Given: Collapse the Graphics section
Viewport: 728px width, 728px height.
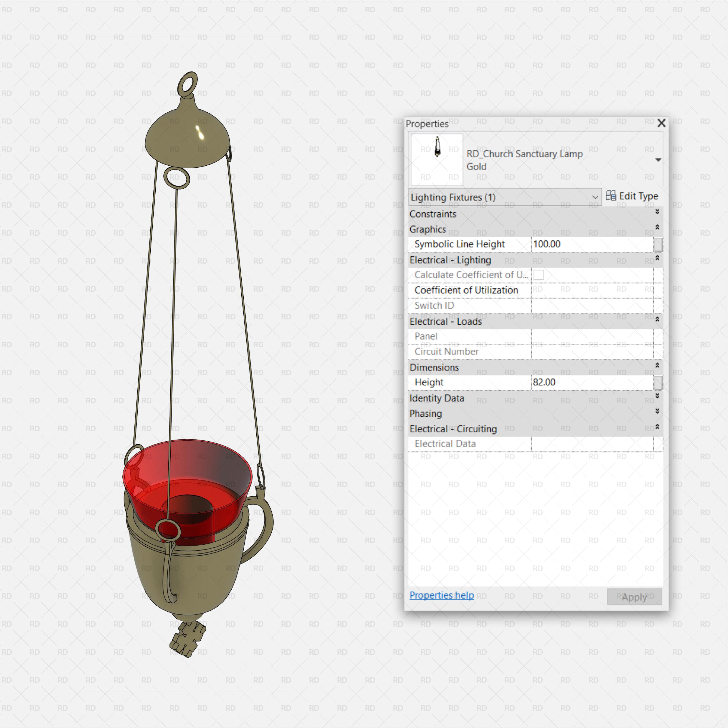Looking at the screenshot, I should [657, 227].
